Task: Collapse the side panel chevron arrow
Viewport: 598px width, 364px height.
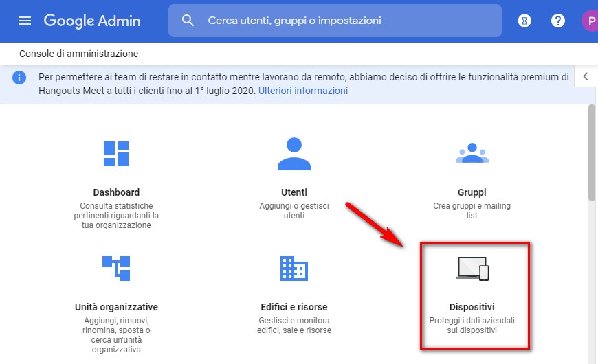Action: [x=586, y=76]
